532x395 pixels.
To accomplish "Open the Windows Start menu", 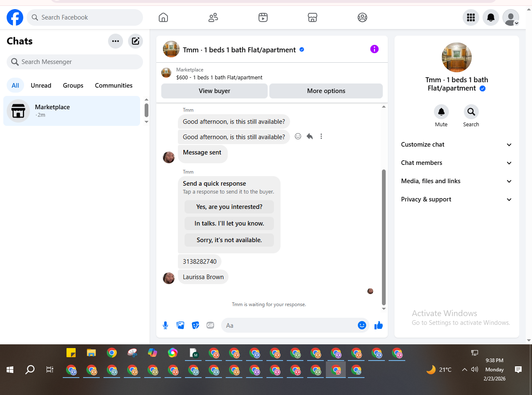I will 10,370.
